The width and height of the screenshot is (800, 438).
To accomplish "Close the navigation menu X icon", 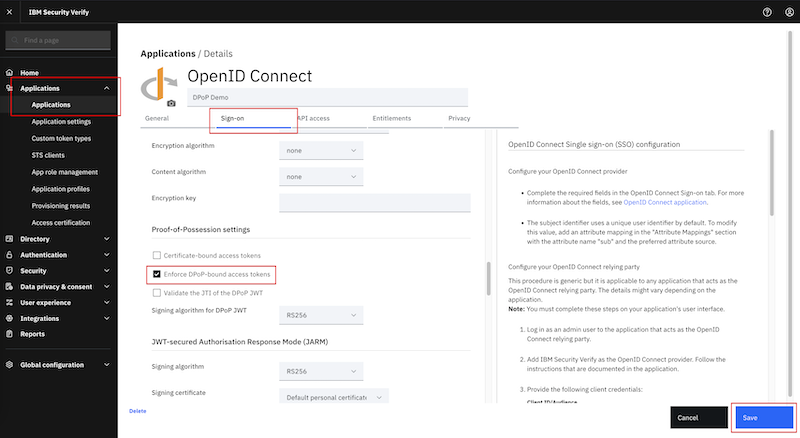I will (x=9, y=12).
